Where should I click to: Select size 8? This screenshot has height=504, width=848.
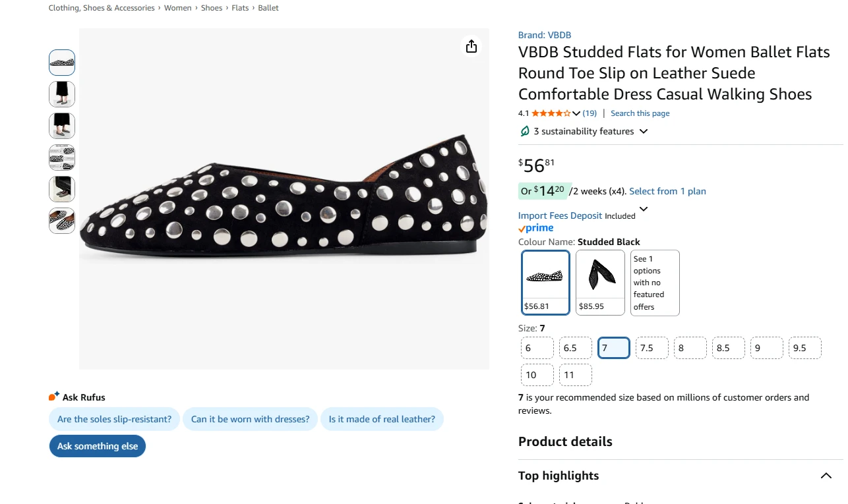click(x=690, y=348)
